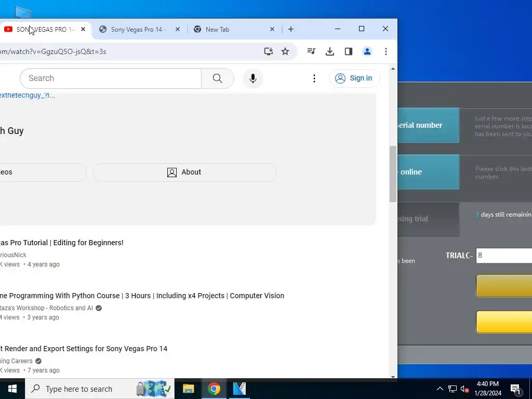
Task: Open Vegas Pro from the taskbar
Action: [x=240, y=389]
